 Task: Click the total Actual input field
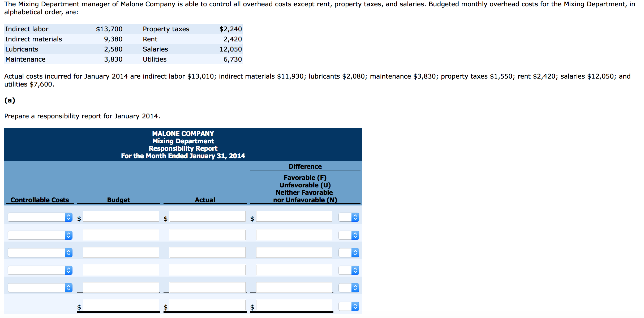coord(207,305)
